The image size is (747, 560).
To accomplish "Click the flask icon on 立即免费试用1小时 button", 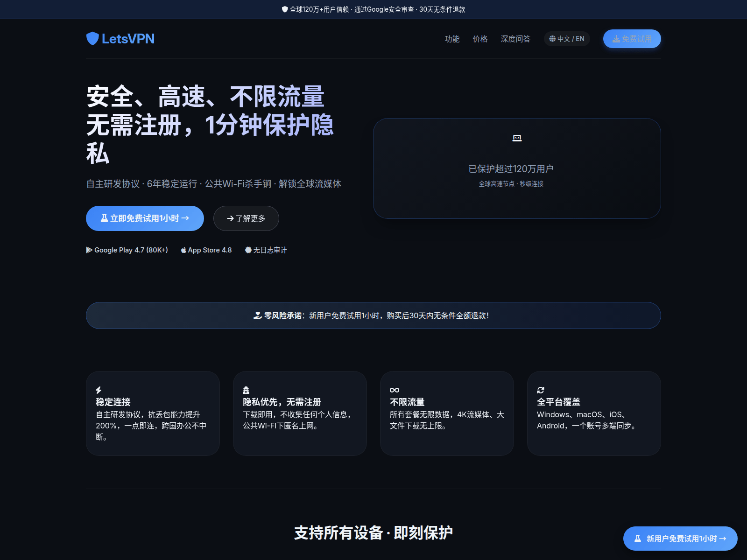I will pyautogui.click(x=105, y=218).
